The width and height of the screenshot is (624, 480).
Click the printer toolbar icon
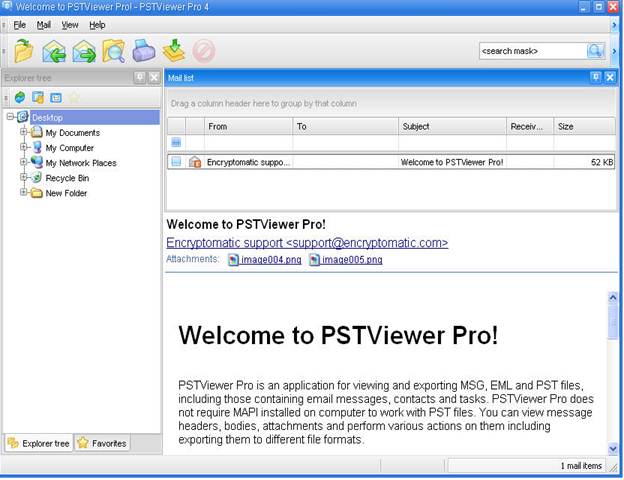(x=144, y=51)
